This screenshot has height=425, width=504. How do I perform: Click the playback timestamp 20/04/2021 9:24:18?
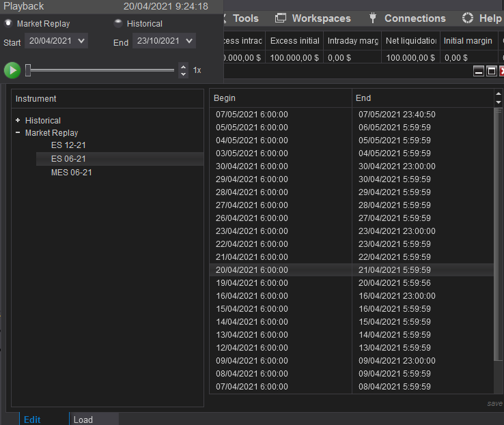pyautogui.click(x=166, y=6)
